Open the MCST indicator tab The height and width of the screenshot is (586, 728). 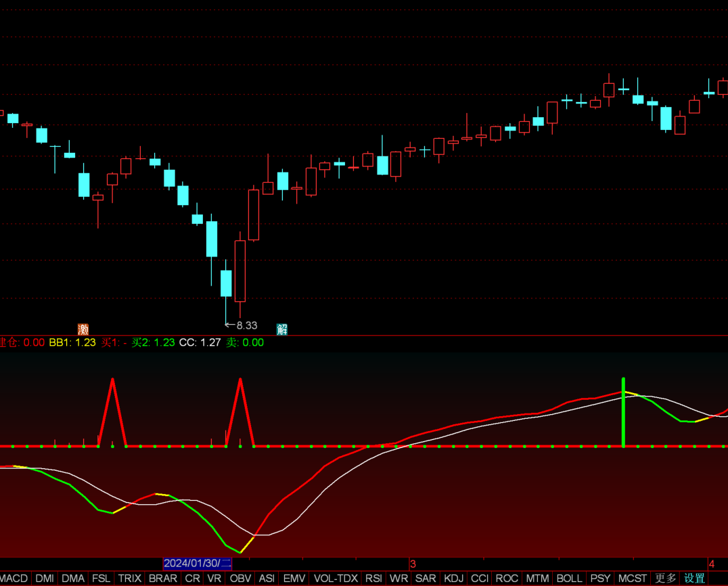pos(633,578)
